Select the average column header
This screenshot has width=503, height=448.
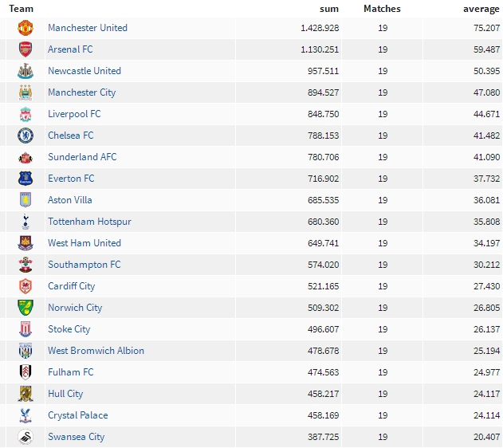tap(481, 9)
